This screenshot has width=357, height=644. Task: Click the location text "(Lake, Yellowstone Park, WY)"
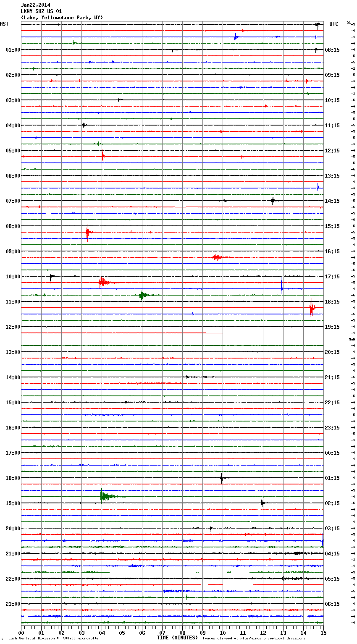tap(62, 18)
